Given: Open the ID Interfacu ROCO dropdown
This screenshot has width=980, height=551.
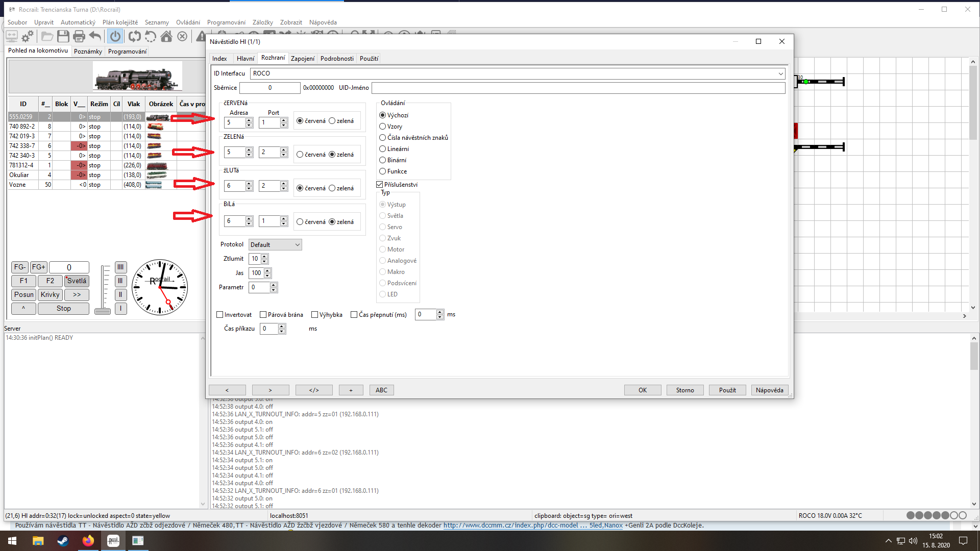Looking at the screenshot, I should point(780,73).
